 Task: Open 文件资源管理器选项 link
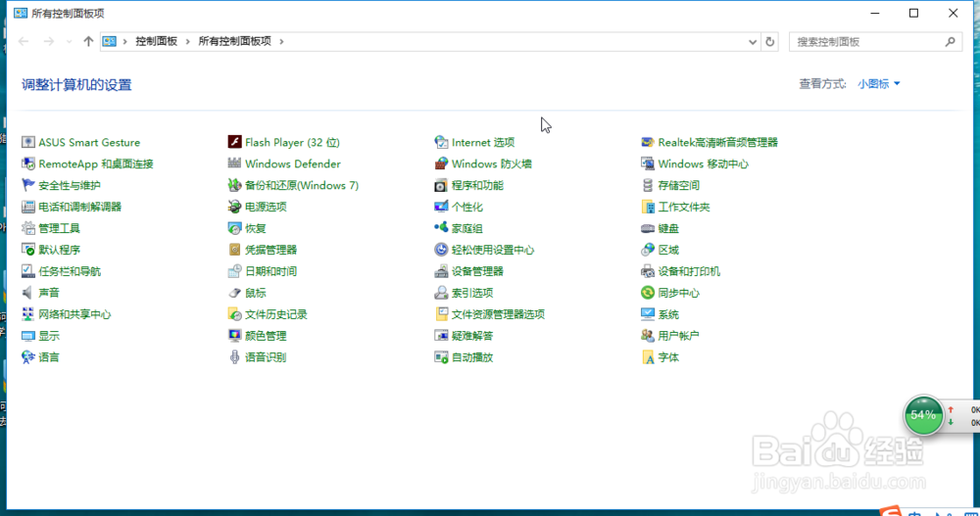coord(498,314)
